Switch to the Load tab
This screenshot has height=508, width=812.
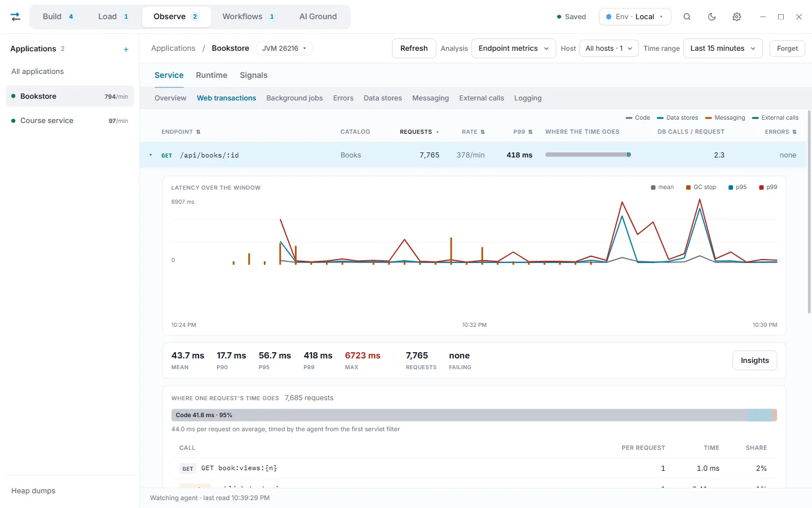coord(113,17)
